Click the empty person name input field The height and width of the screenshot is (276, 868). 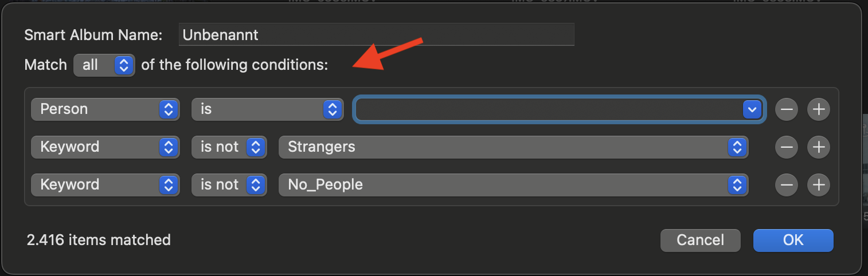[548, 109]
